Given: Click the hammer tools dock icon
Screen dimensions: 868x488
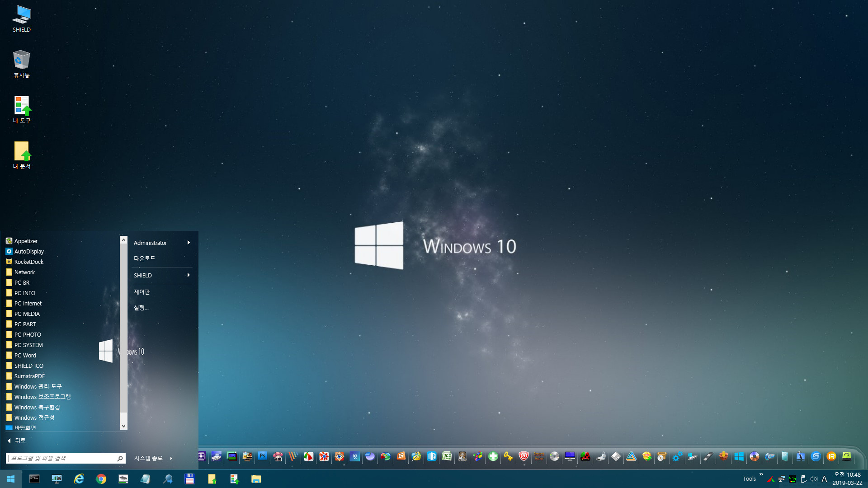Looking at the screenshot, I should point(800,456).
